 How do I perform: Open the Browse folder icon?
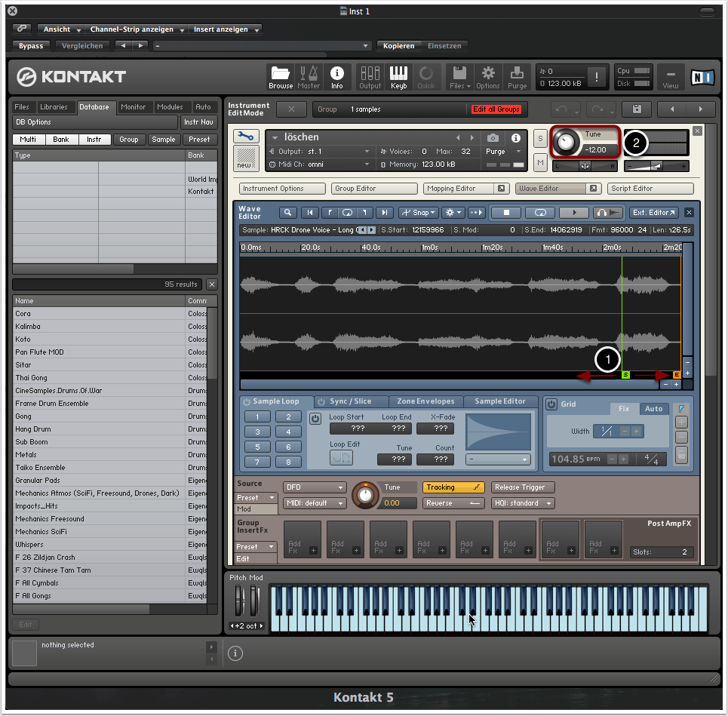click(281, 74)
